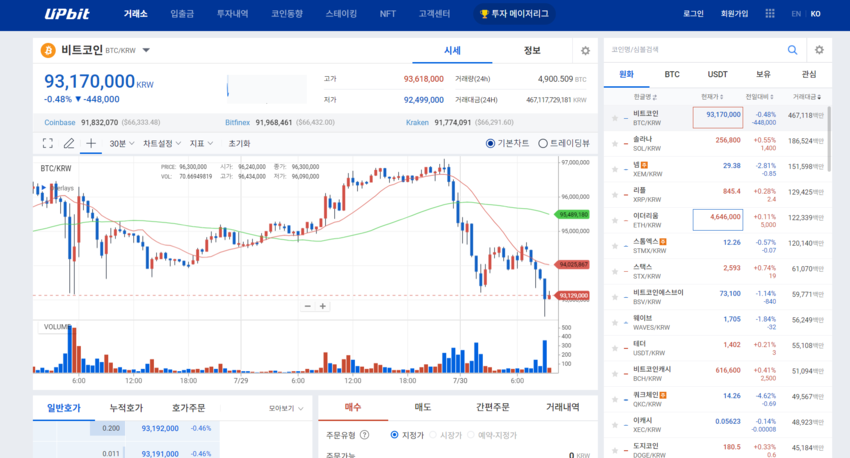The height and width of the screenshot is (458, 850).
Task: Favorite star for 솔라나 SOL/KRW
Action: [615, 144]
